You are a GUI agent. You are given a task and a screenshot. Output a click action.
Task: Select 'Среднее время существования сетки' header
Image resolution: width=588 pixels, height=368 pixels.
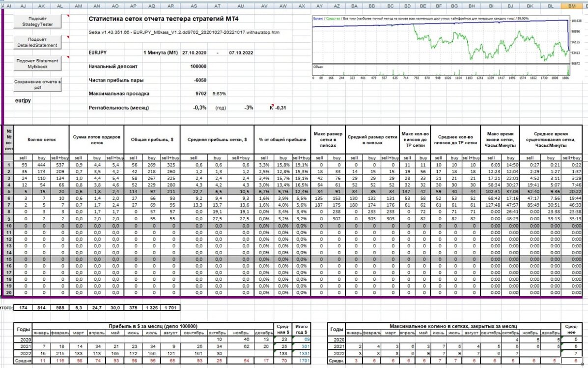pos(551,139)
